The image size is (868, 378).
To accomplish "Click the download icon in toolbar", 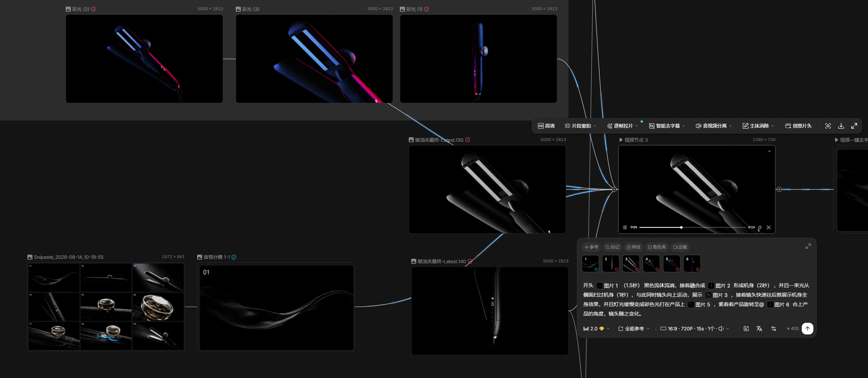I will tap(841, 126).
